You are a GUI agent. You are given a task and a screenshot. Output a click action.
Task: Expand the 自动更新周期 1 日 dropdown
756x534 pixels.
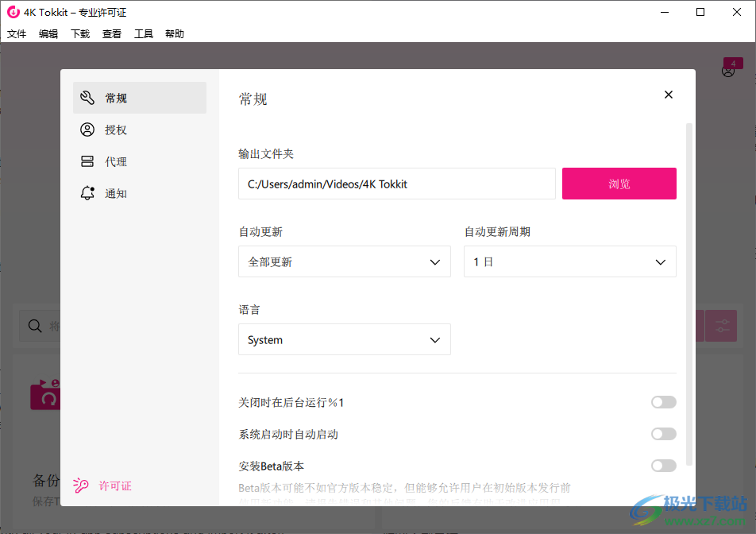point(570,261)
